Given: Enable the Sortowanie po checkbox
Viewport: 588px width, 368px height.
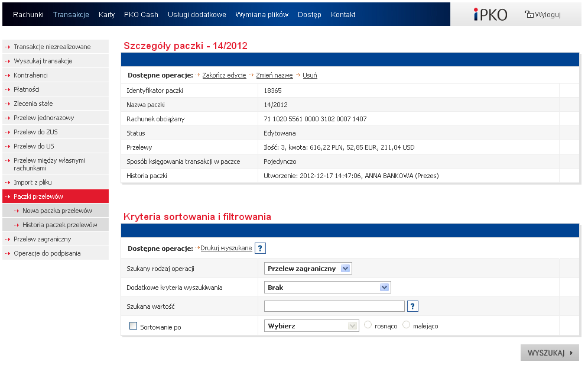Looking at the screenshot, I should coord(133,325).
